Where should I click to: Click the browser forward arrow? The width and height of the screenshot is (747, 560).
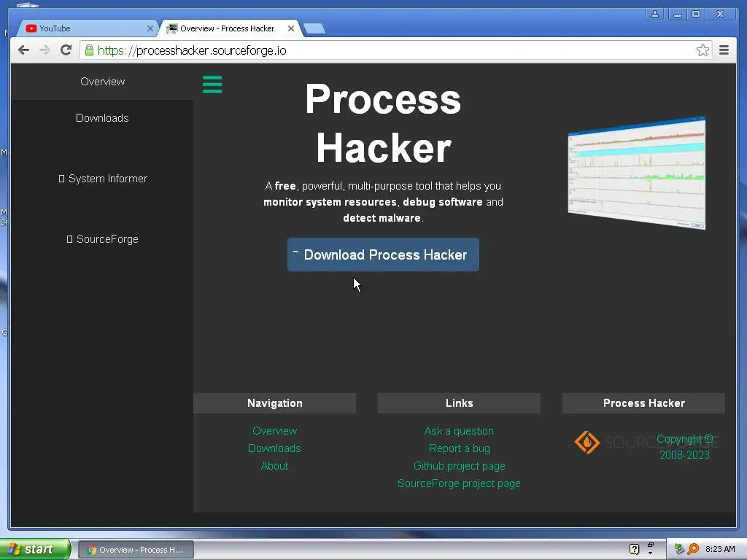pos(44,50)
